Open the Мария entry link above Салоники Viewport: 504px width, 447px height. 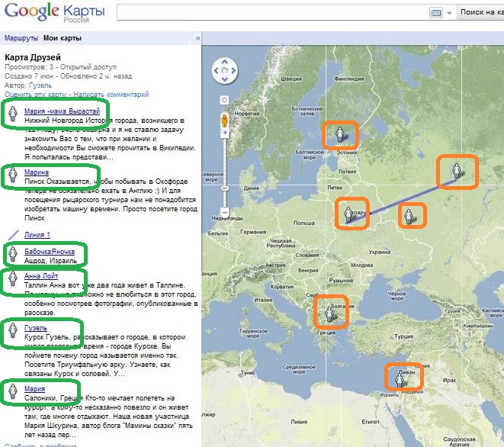pyautogui.click(x=35, y=389)
